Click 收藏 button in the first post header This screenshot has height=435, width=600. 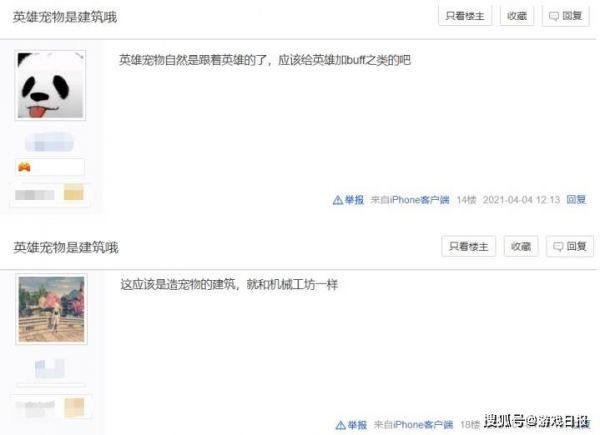pyautogui.click(x=517, y=16)
